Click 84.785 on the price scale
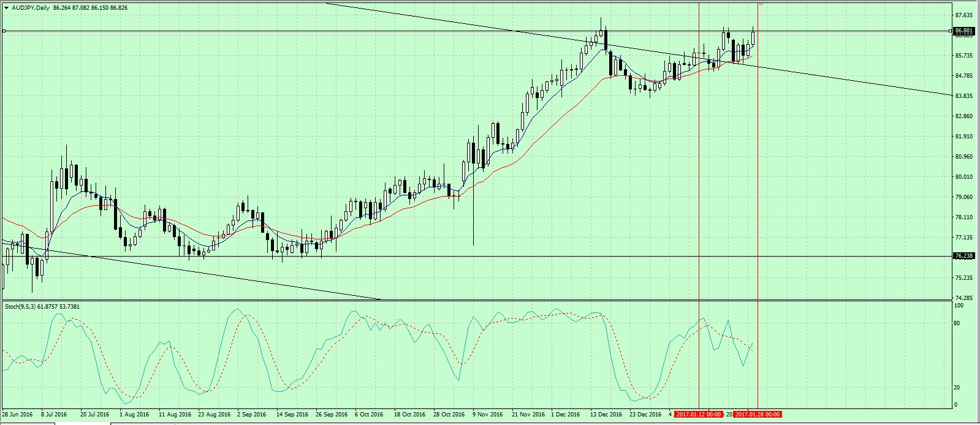Screen dimensions: 980x425 (964, 76)
